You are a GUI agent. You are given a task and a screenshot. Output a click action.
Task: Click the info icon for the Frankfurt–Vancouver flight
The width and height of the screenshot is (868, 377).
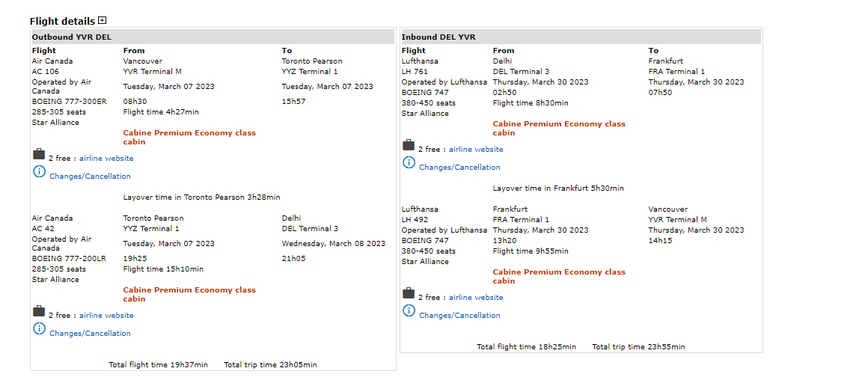coord(409,311)
